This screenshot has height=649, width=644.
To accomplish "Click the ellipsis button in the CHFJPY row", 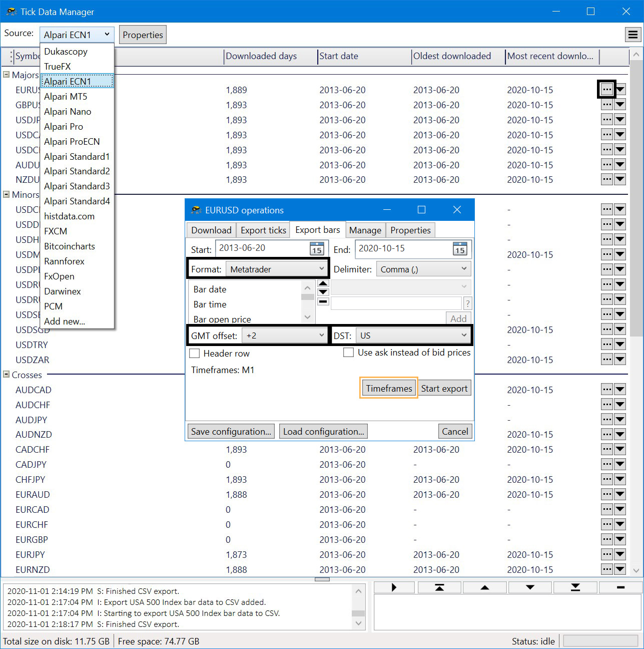I will [x=607, y=479].
